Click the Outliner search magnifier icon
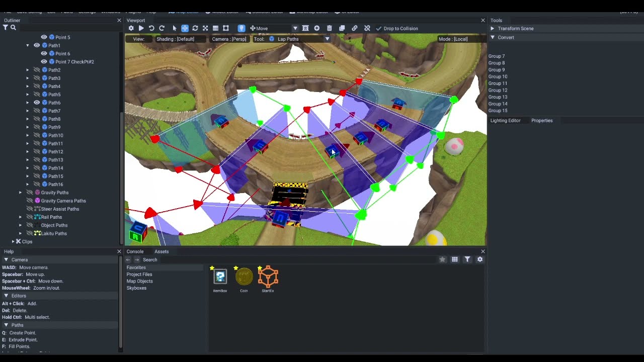Viewport: 644px width, 362px height. (14, 28)
